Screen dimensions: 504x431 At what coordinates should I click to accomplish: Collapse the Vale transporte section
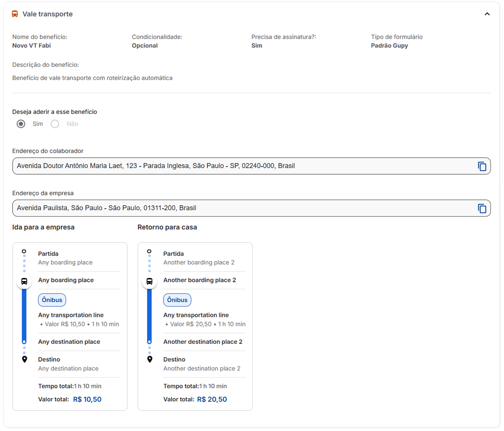(x=487, y=14)
